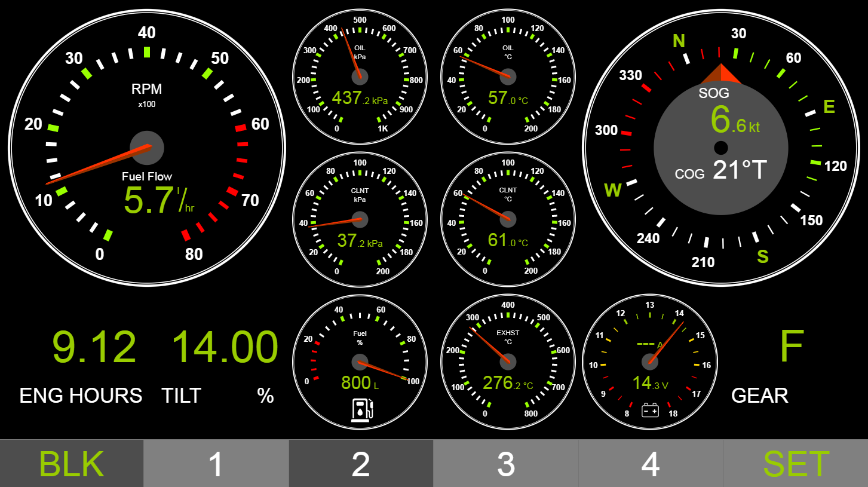Click the battery icon on voltage gauge
The image size is (868, 487).
tap(650, 411)
